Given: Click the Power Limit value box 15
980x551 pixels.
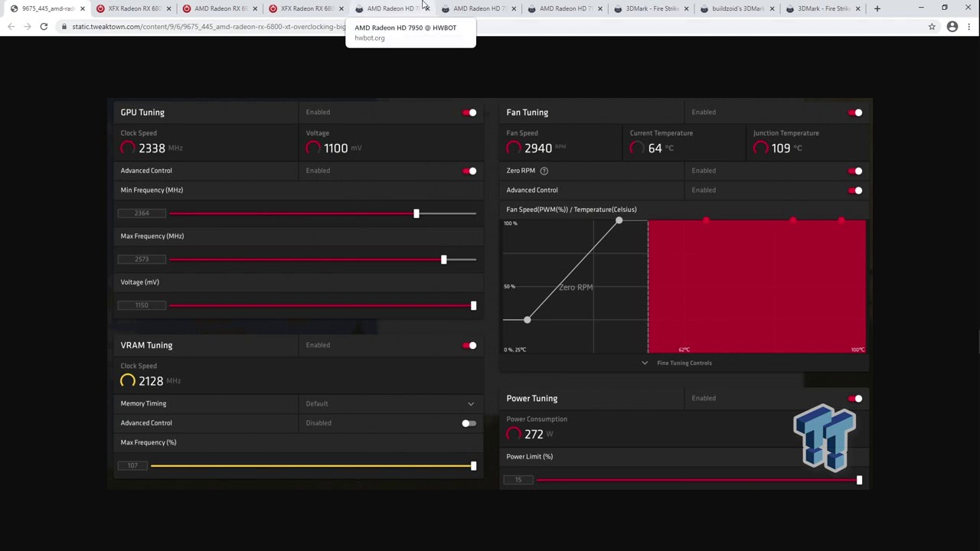Looking at the screenshot, I should coord(519,480).
